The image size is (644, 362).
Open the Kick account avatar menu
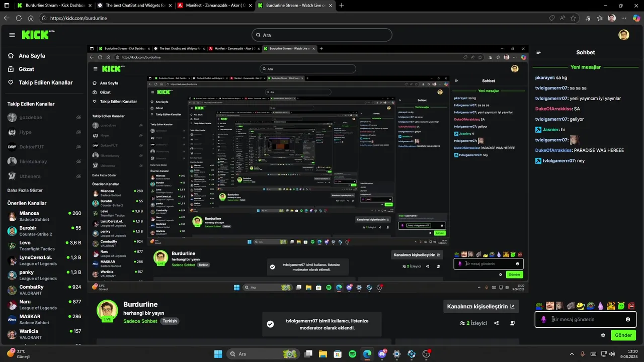pos(624,35)
